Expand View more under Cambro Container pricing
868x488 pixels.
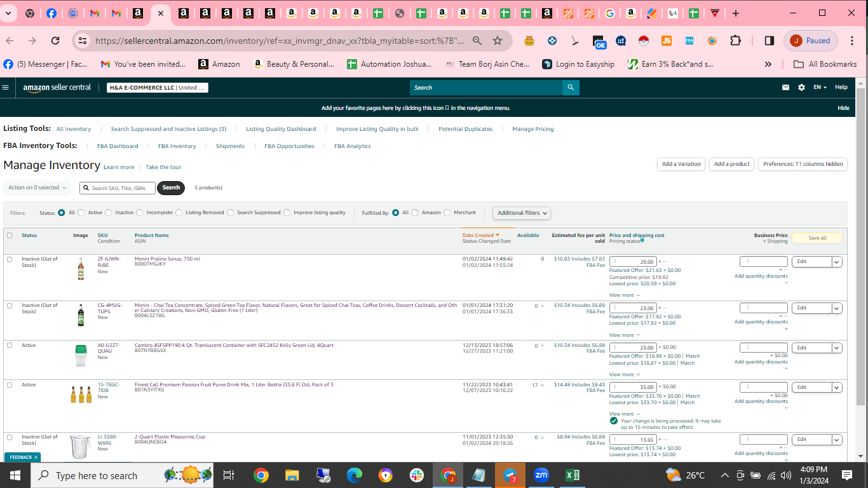coord(625,374)
